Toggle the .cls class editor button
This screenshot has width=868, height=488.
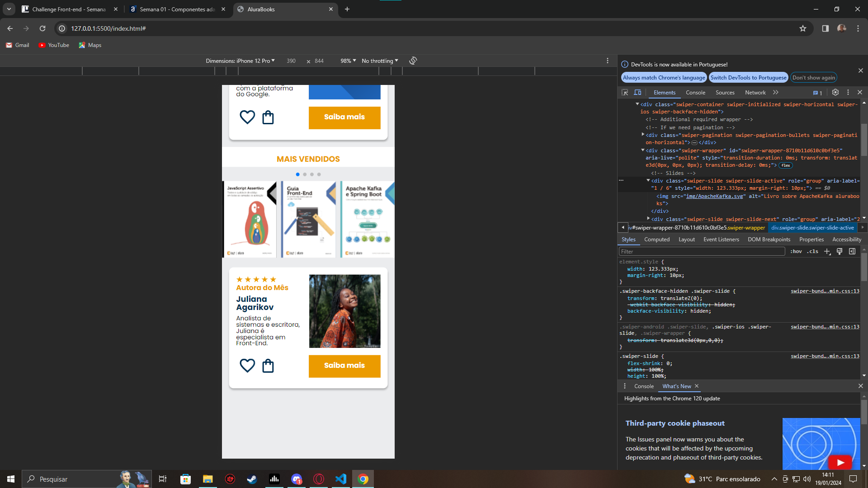coord(813,251)
